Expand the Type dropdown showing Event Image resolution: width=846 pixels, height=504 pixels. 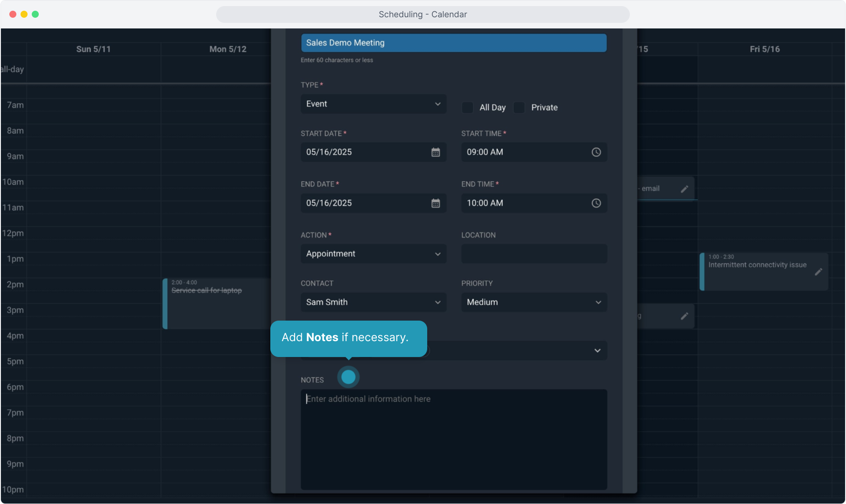coord(373,104)
